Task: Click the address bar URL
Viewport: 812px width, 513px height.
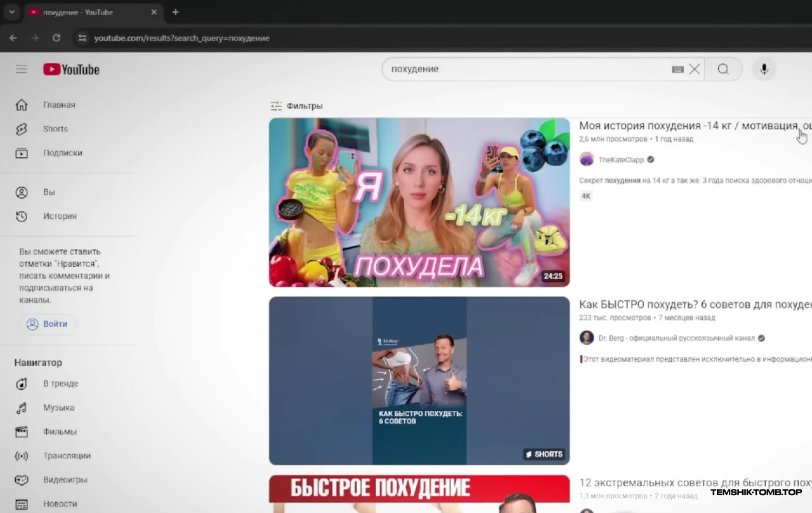Action: [x=181, y=38]
